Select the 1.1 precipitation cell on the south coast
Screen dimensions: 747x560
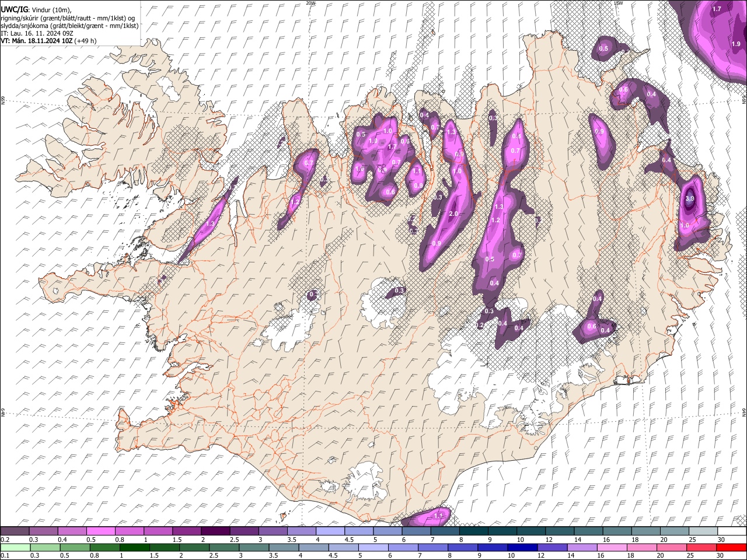pos(439,516)
